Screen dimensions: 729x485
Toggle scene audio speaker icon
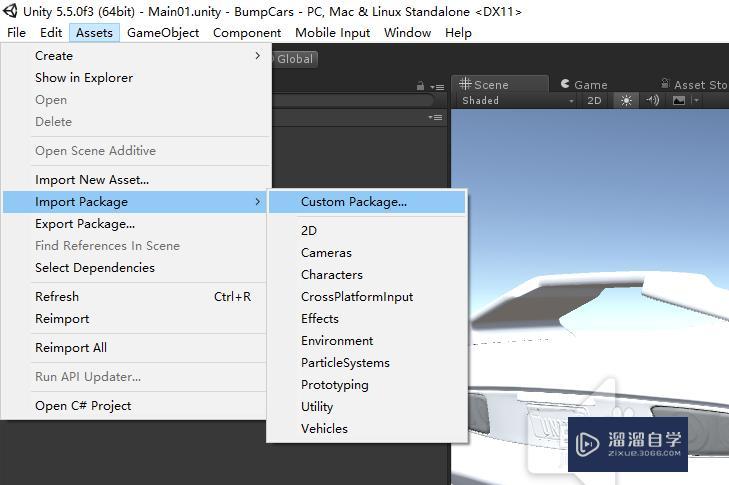[x=652, y=100]
